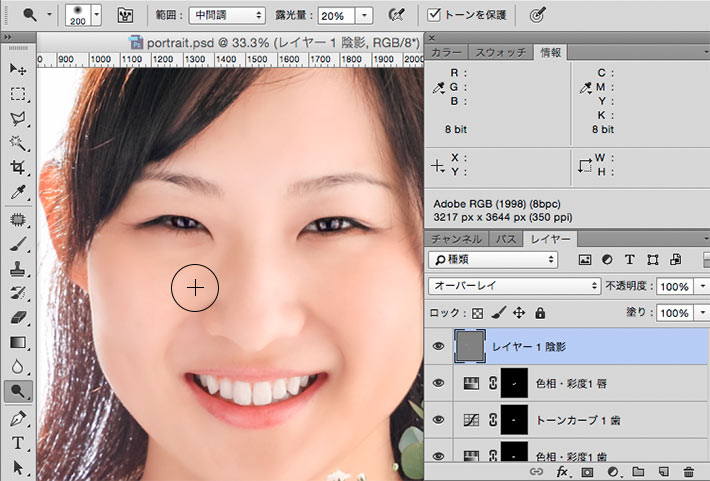Switch to the チャンネル tab
Viewport: 710px width, 481px height.
pyautogui.click(x=457, y=239)
